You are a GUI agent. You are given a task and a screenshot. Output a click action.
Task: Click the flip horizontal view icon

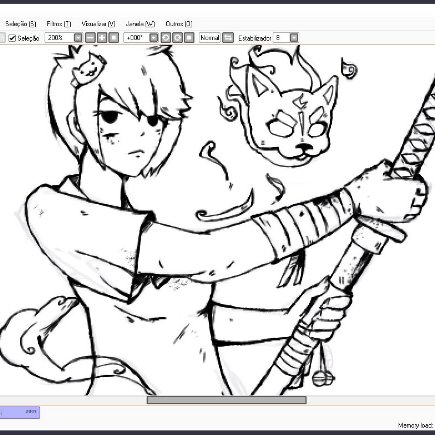tap(228, 38)
